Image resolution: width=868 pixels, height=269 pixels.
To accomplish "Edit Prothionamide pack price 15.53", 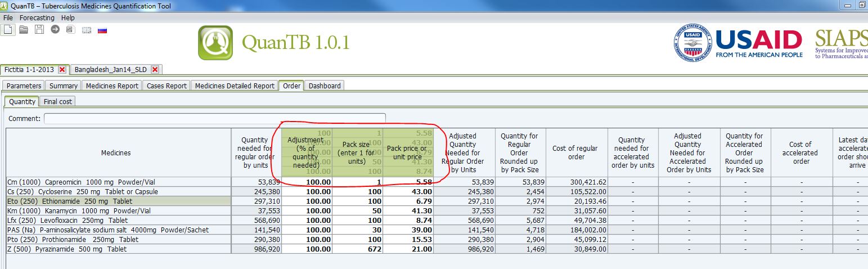I will click(408, 239).
